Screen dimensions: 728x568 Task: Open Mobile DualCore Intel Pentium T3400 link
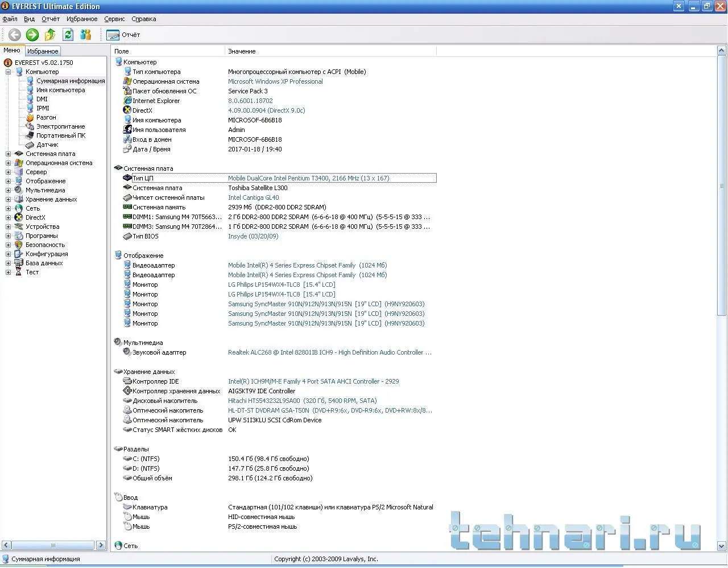click(309, 178)
